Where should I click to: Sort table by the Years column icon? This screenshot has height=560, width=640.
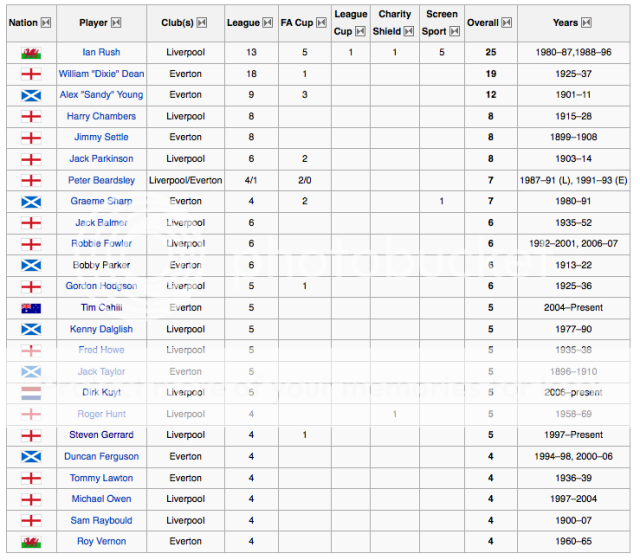587,23
